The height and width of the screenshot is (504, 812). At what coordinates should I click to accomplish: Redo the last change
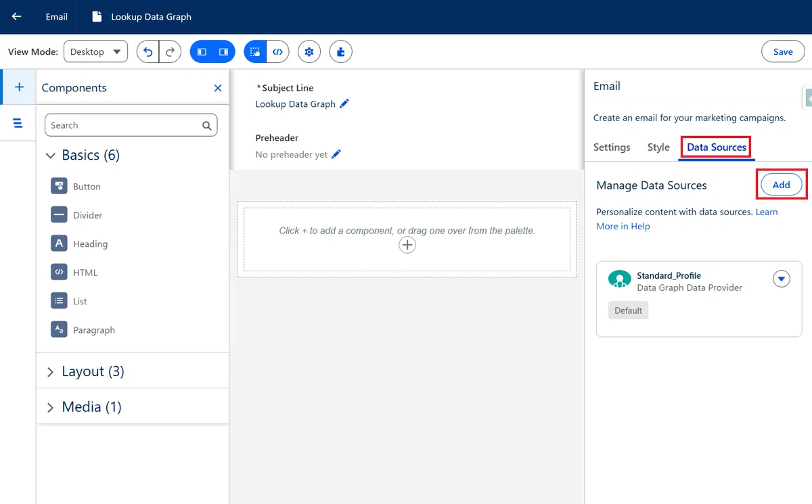[x=170, y=51]
